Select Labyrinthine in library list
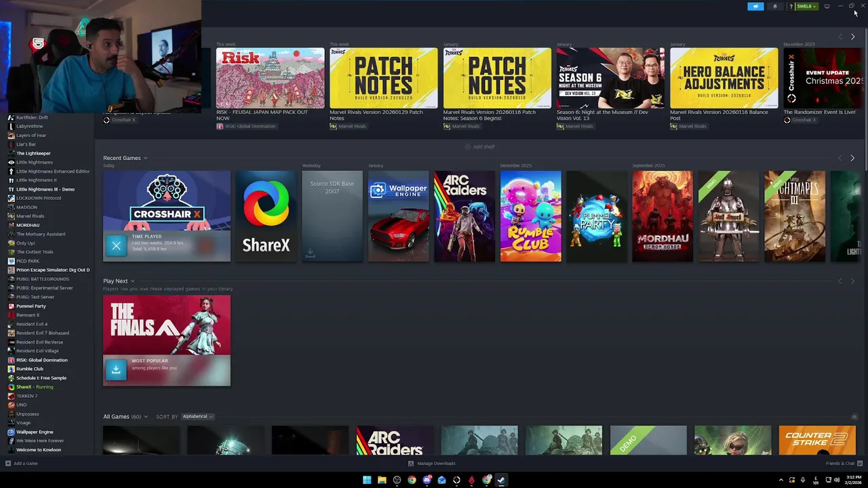The height and width of the screenshot is (488, 868). point(29,126)
